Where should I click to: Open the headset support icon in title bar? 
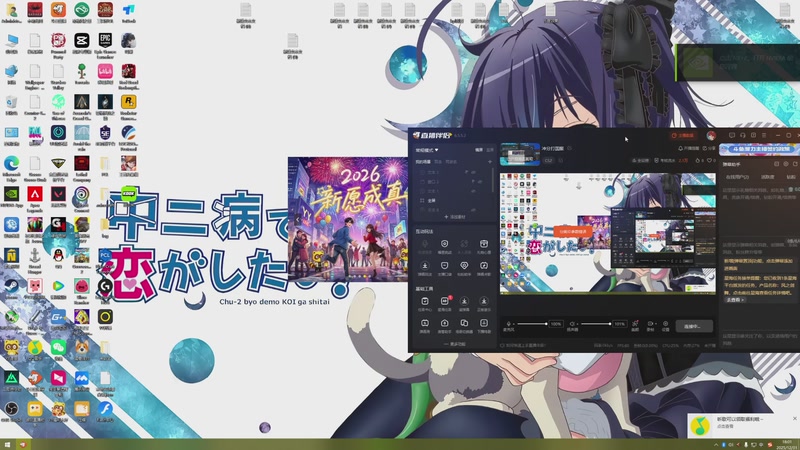pos(742,135)
